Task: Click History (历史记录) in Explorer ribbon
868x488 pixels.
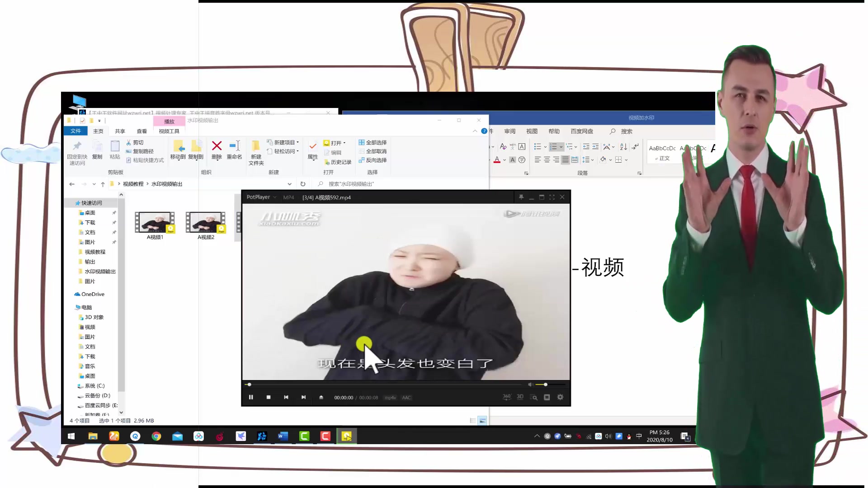Action: (338, 162)
